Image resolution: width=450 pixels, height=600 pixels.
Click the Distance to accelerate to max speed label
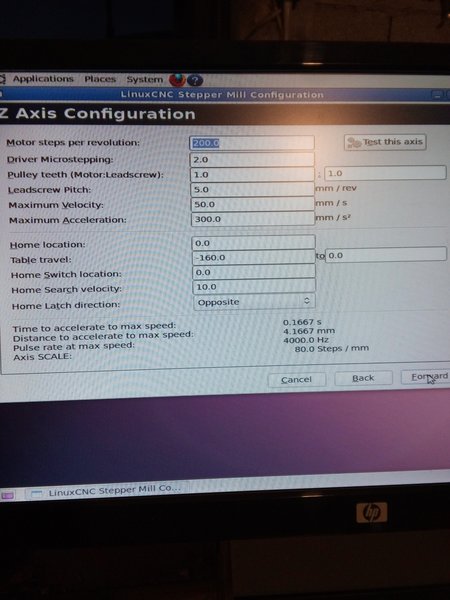point(103,337)
